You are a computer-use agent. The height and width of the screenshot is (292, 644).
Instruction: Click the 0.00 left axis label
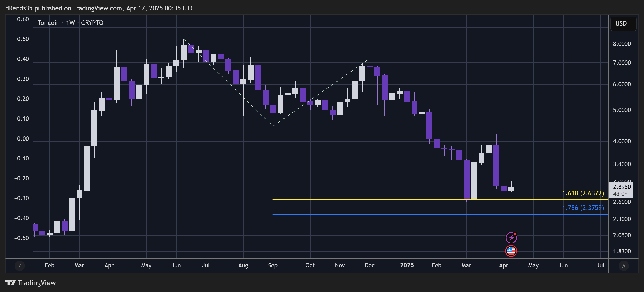[23, 139]
